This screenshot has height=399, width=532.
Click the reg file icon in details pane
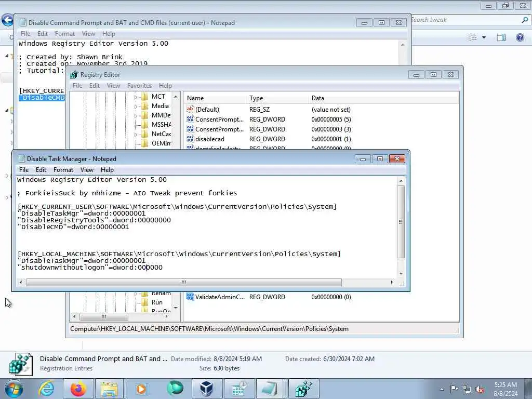click(21, 364)
